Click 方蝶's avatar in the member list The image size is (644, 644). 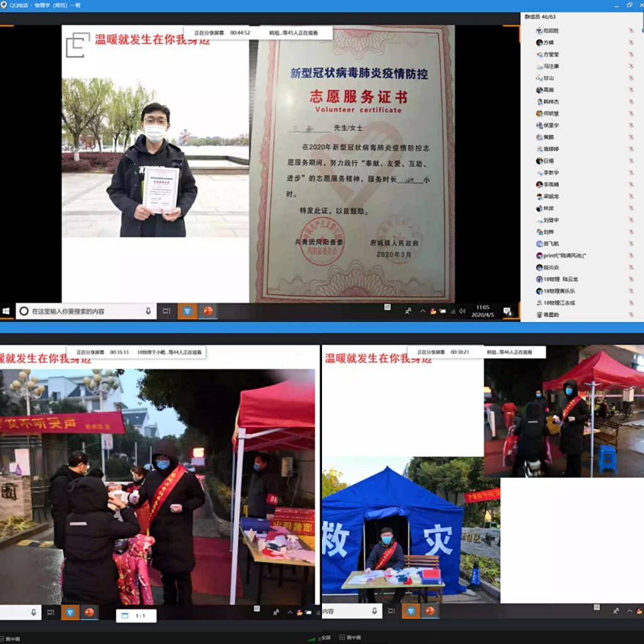tap(539, 43)
